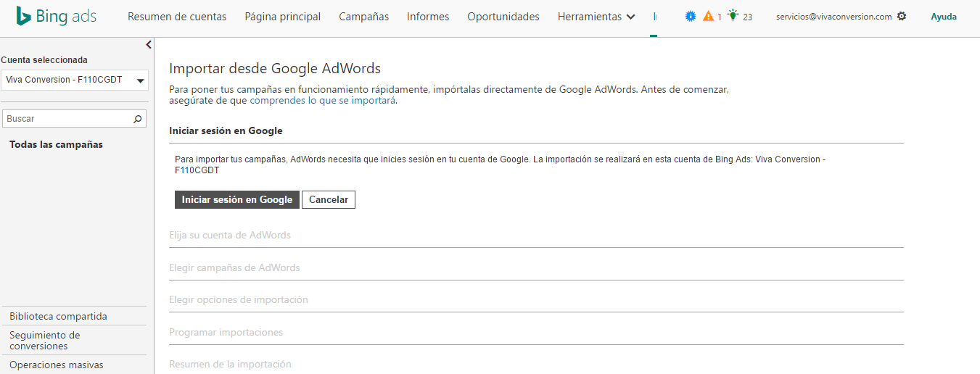This screenshot has height=374, width=980.
Task: Click 'Elegir opciones de importación' step
Action: [239, 299]
